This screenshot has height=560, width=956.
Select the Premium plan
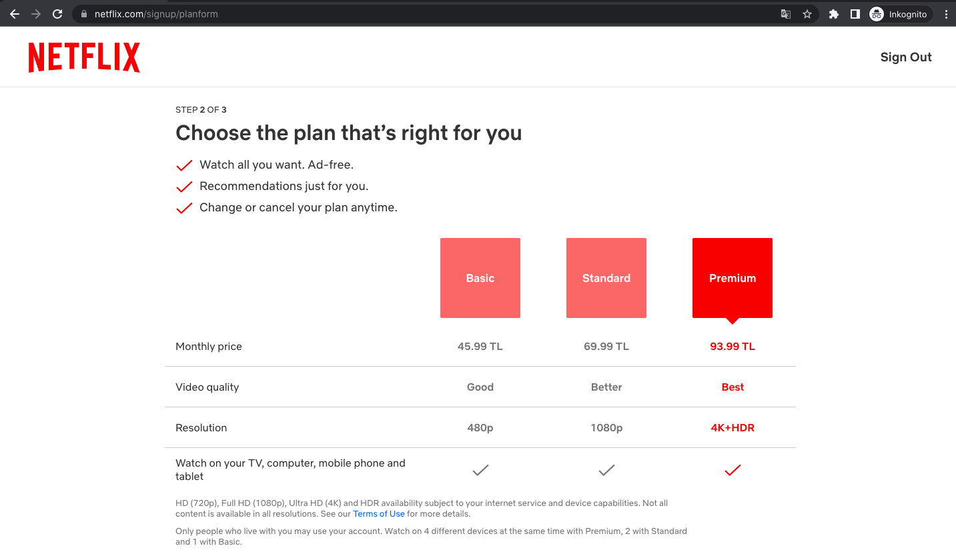[733, 278]
